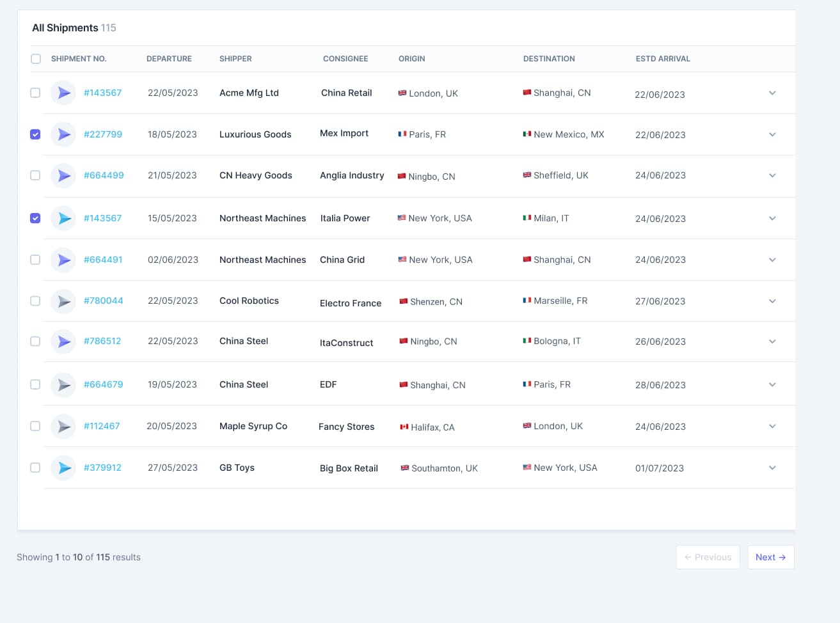Click the arrow icon for shipment #227799
The width and height of the screenshot is (840, 623).
click(x=63, y=134)
